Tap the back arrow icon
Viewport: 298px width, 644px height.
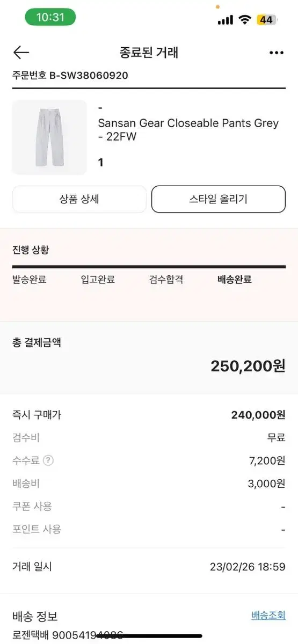coord(21,53)
